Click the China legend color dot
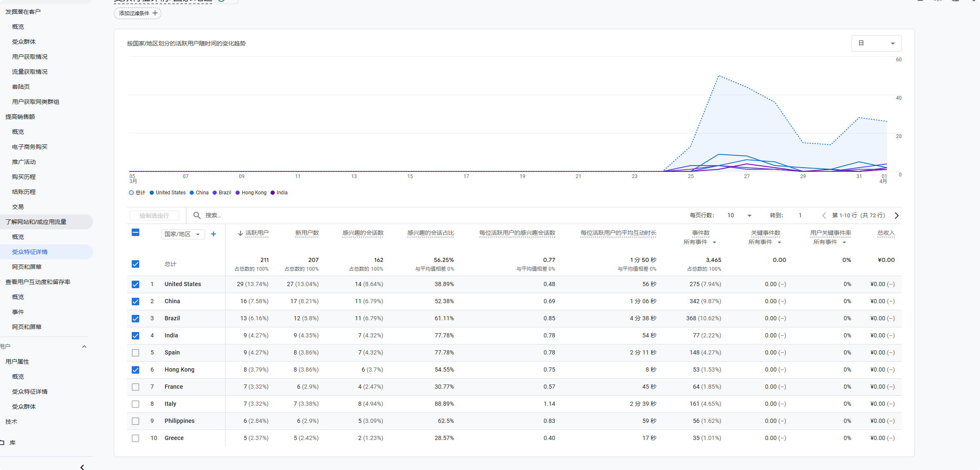This screenshot has height=470, width=980. 192,193
